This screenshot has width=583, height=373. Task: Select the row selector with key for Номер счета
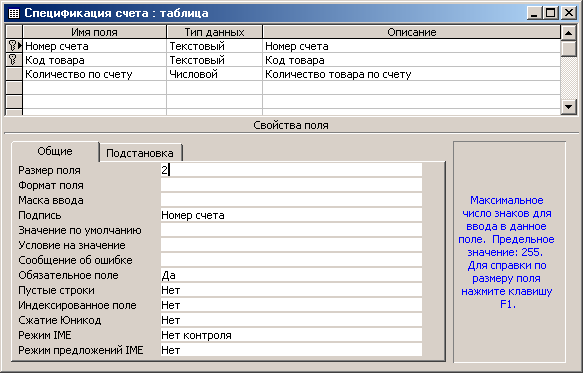pos(14,46)
